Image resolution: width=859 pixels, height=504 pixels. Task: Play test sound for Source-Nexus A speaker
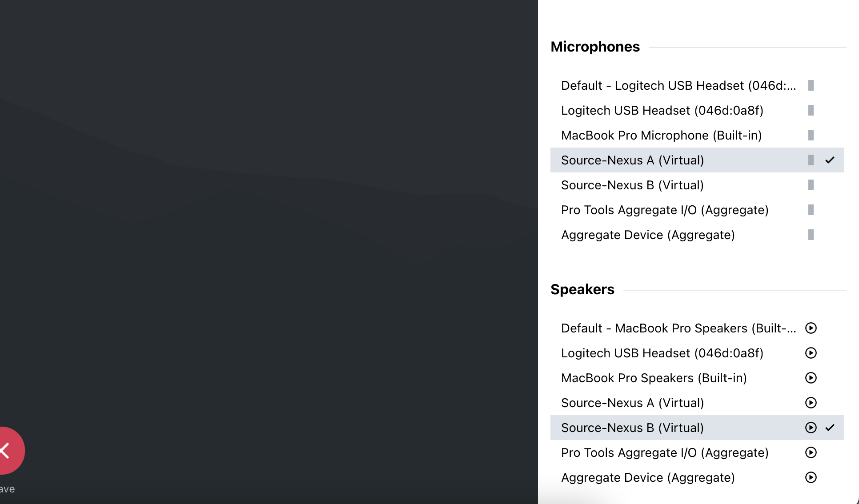click(811, 403)
